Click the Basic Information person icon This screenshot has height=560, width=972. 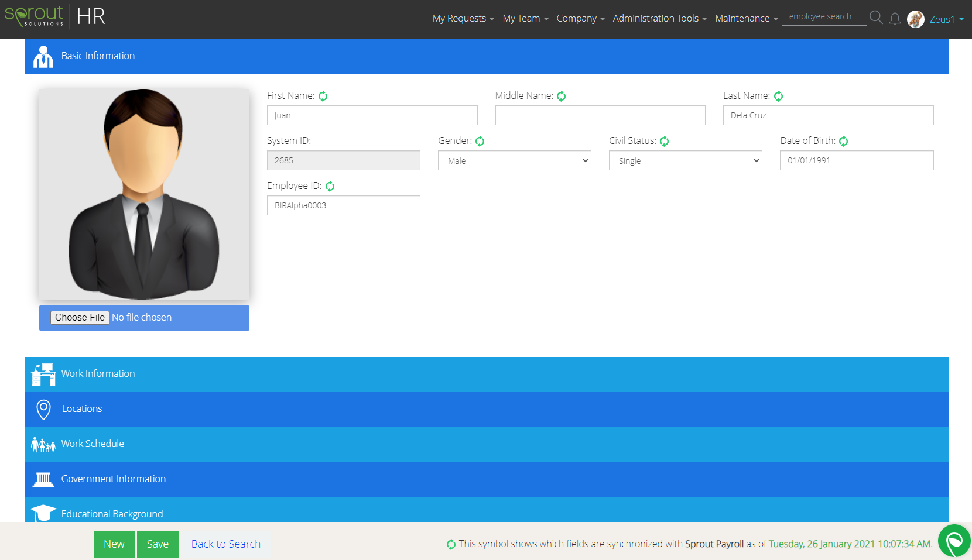click(x=43, y=56)
